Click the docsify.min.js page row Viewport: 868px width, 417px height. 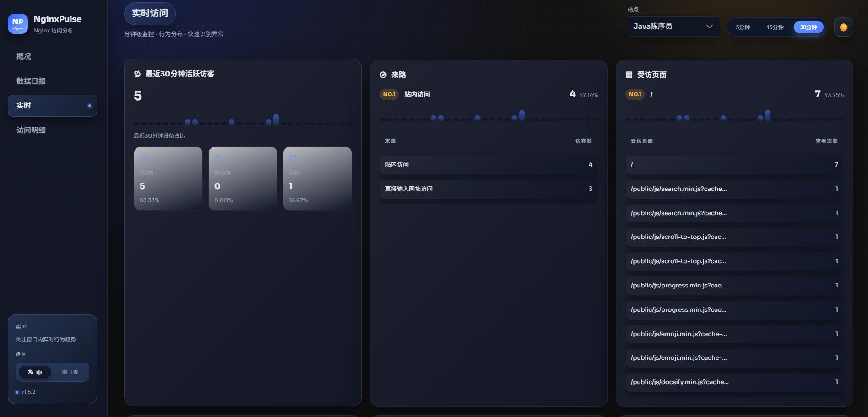734,382
